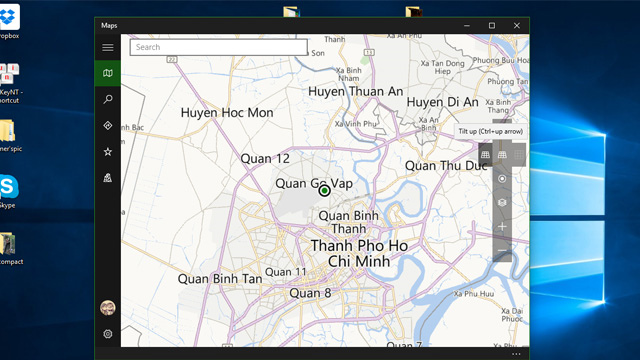Open the hamburger navigation menu
The image size is (640, 360).
pyautogui.click(x=108, y=47)
